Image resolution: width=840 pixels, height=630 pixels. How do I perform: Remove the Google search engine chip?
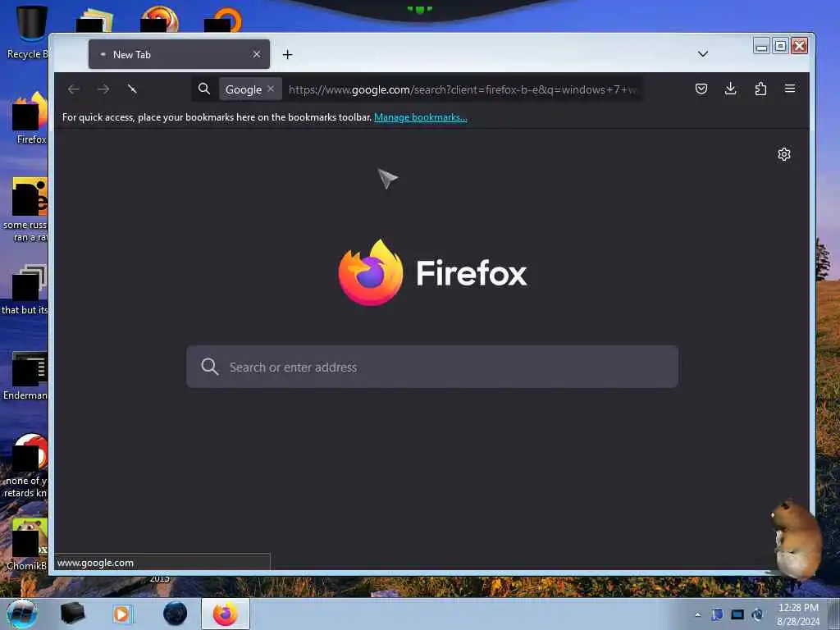[271, 89]
